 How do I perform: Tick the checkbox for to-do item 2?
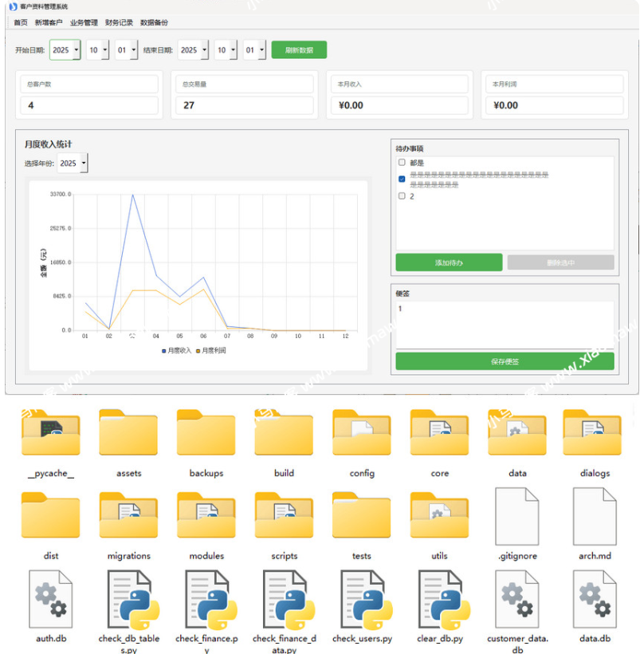402,196
